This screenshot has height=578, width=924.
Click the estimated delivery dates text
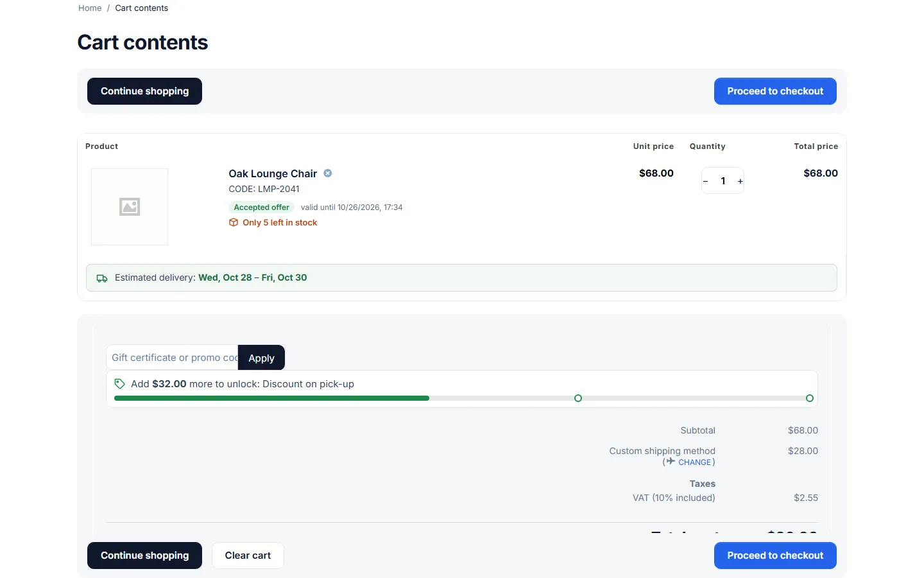pos(253,277)
